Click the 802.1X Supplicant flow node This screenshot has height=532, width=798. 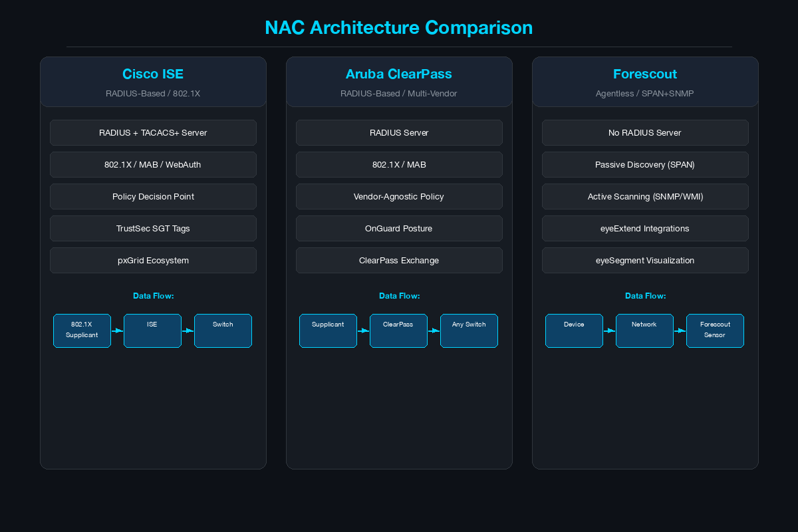click(82, 331)
